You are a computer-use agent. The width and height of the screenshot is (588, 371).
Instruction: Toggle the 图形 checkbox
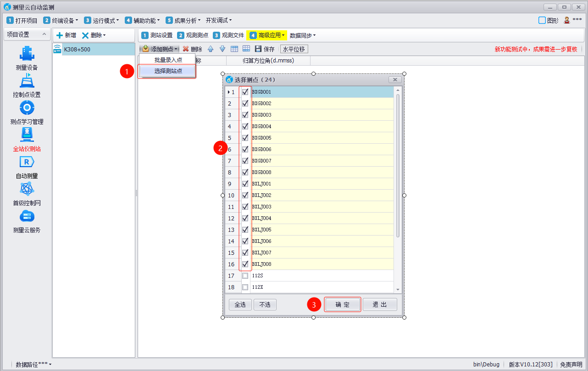point(542,20)
